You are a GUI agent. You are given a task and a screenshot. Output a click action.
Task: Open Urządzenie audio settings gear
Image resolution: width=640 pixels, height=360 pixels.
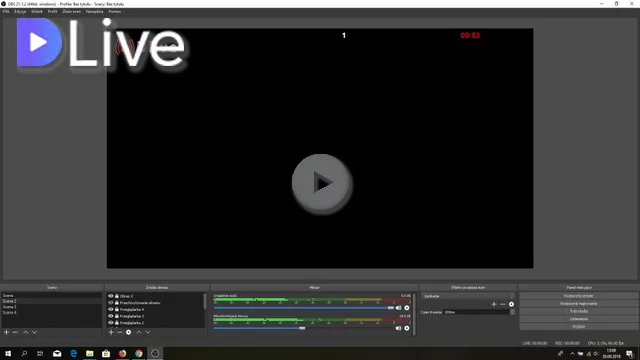click(407, 308)
